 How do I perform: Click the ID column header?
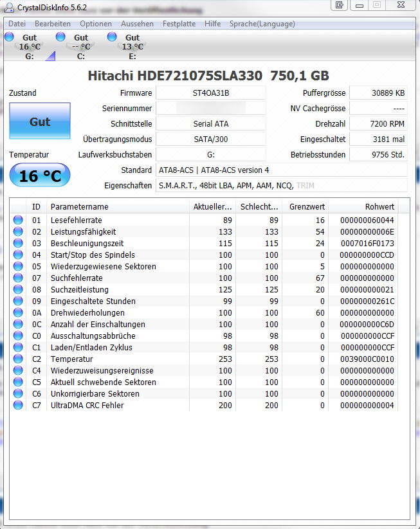tap(36, 207)
